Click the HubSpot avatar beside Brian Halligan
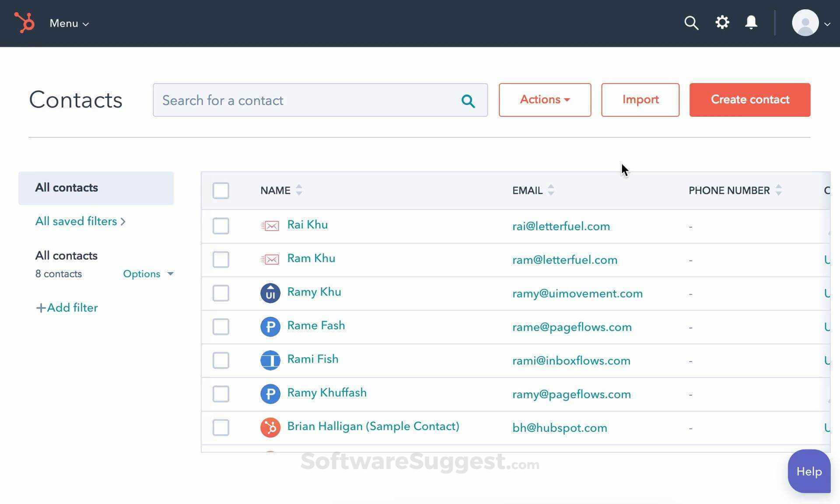 click(x=270, y=427)
